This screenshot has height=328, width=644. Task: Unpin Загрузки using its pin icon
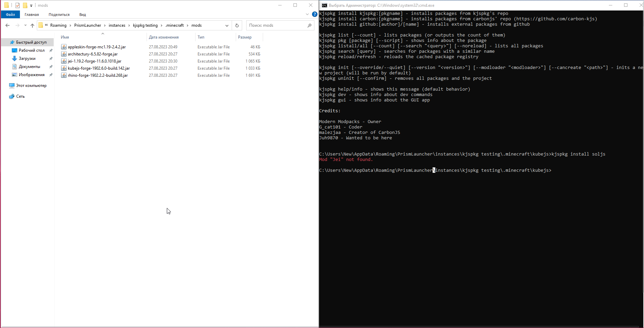[x=51, y=58]
